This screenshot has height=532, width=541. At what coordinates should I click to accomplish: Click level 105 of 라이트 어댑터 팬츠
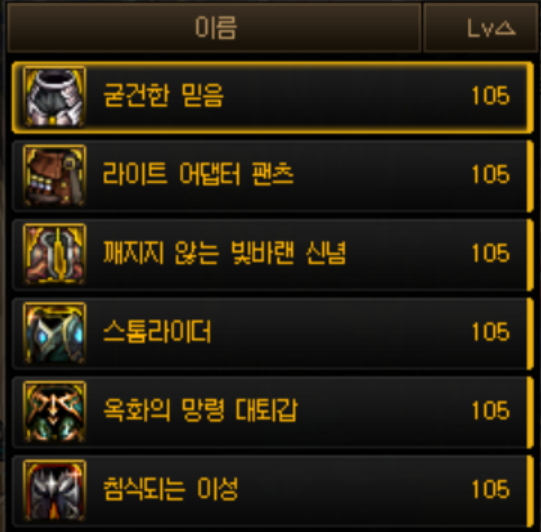point(490,174)
